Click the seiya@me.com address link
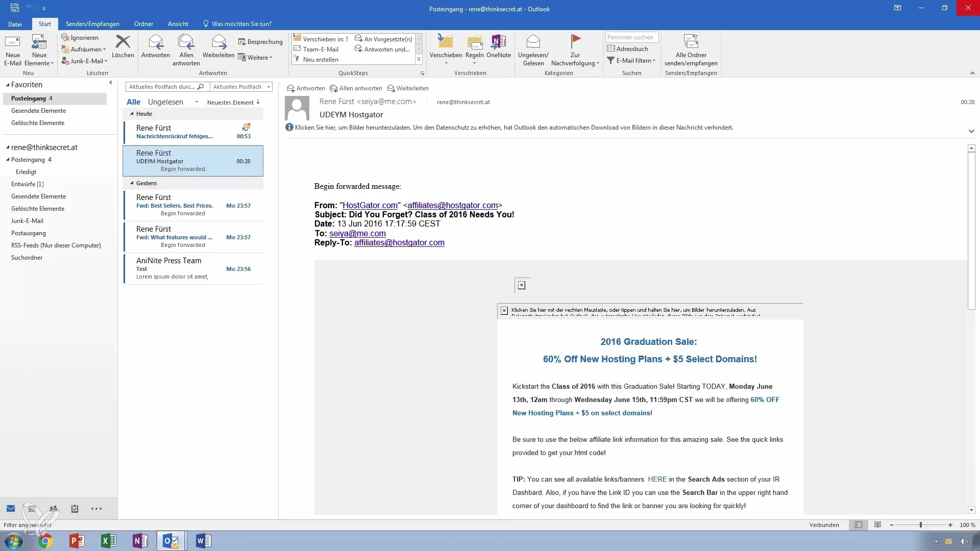Screen dimensions: 980x551 [x=357, y=233]
